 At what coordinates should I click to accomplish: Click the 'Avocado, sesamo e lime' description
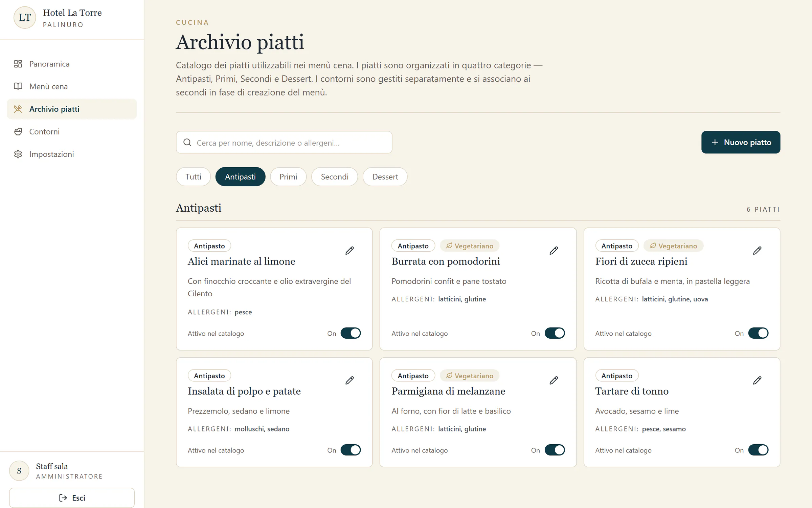[x=637, y=411]
